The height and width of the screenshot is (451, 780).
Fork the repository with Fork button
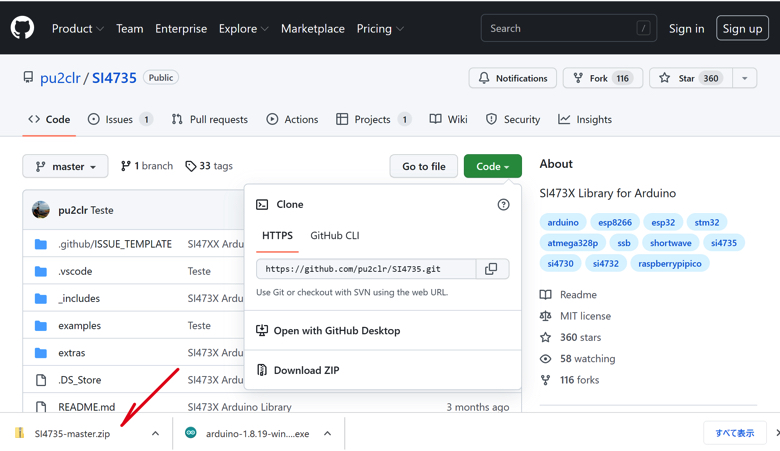point(603,78)
